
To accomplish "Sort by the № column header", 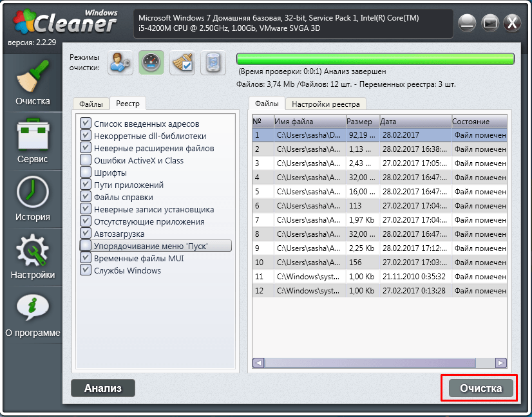I will tap(263, 122).
